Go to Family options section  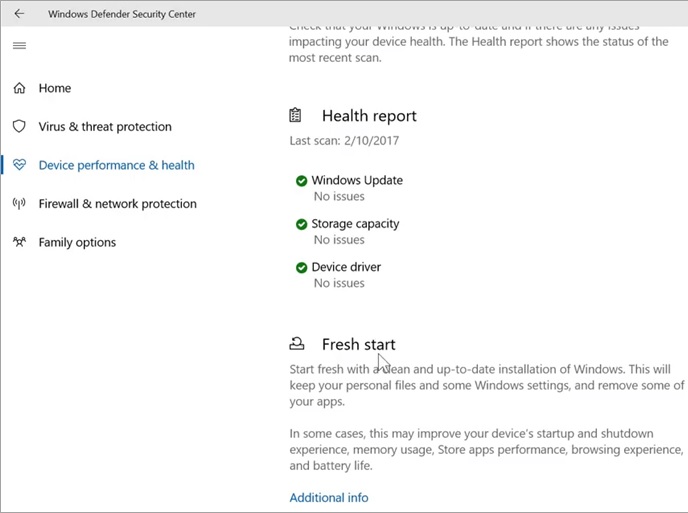[x=77, y=242]
